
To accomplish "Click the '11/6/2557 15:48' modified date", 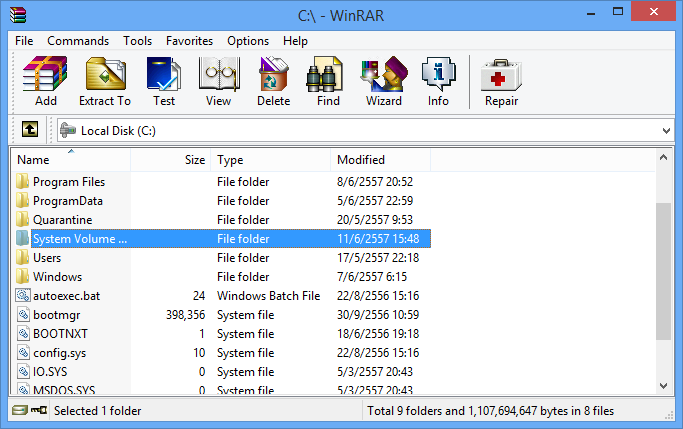I will [378, 239].
